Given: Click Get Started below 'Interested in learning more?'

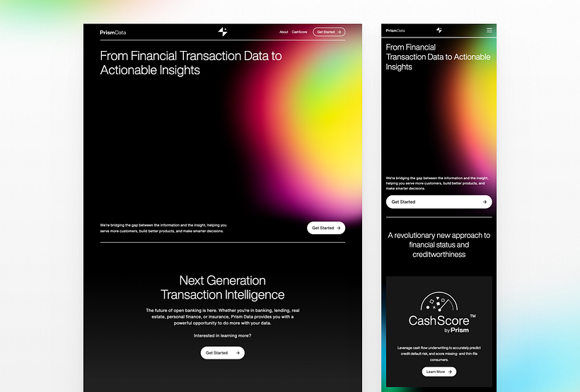Looking at the screenshot, I should click(223, 353).
